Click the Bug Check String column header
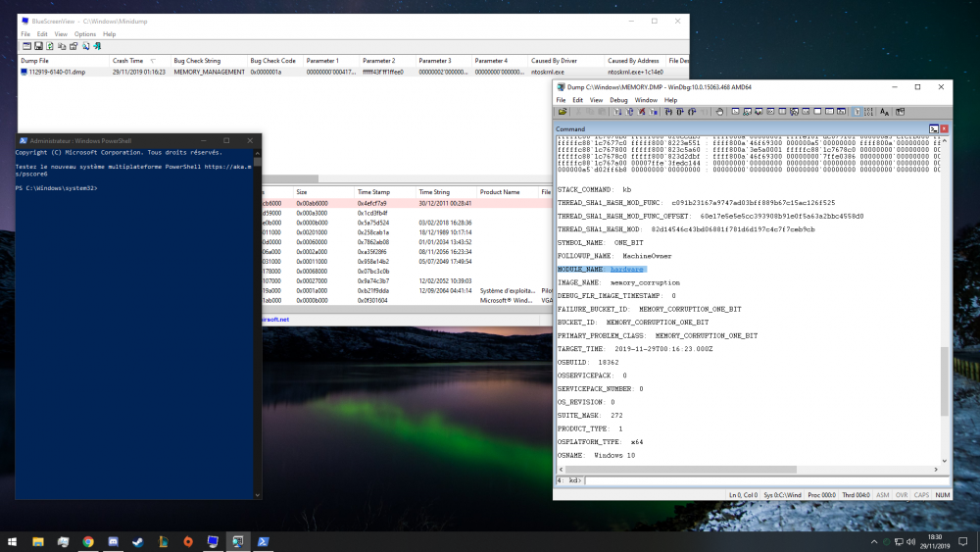980x552 pixels. pos(209,61)
